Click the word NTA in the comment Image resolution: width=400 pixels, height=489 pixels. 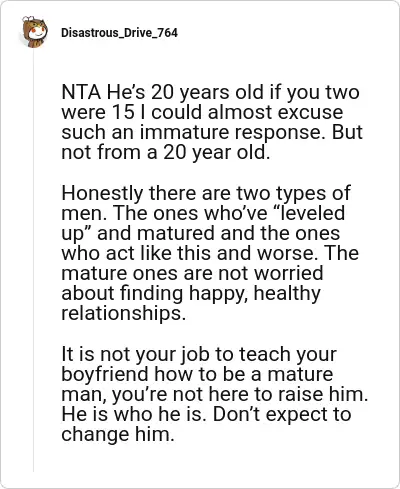click(x=81, y=92)
